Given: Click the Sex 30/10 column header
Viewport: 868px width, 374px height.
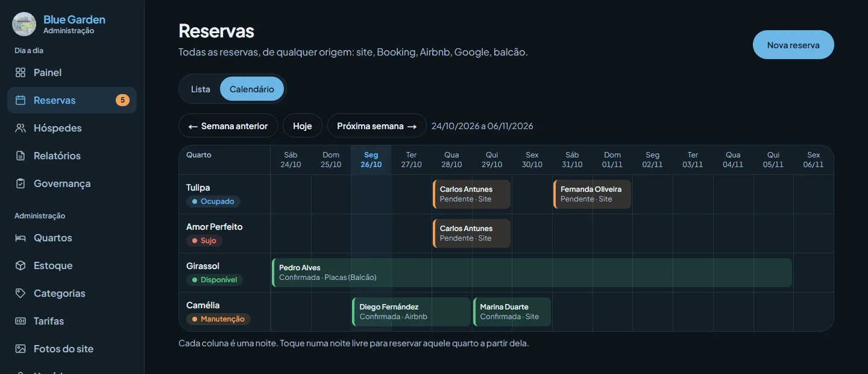Looking at the screenshot, I should point(532,160).
